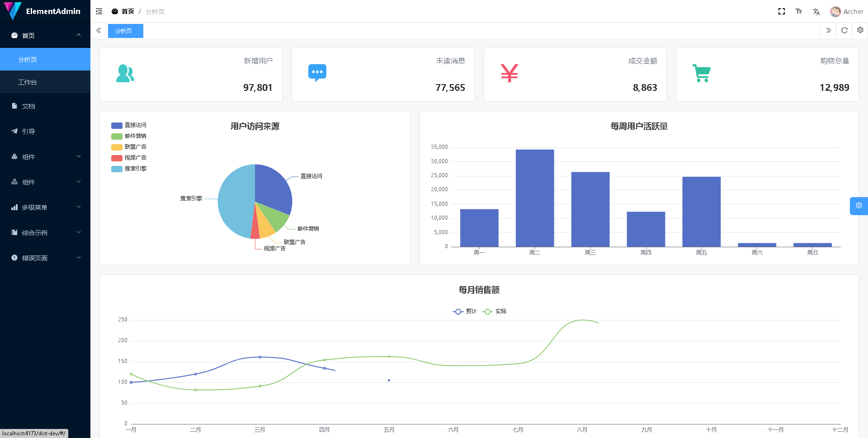Open the font size setting icon
Viewport: 868px width, 438px height.
(x=799, y=11)
